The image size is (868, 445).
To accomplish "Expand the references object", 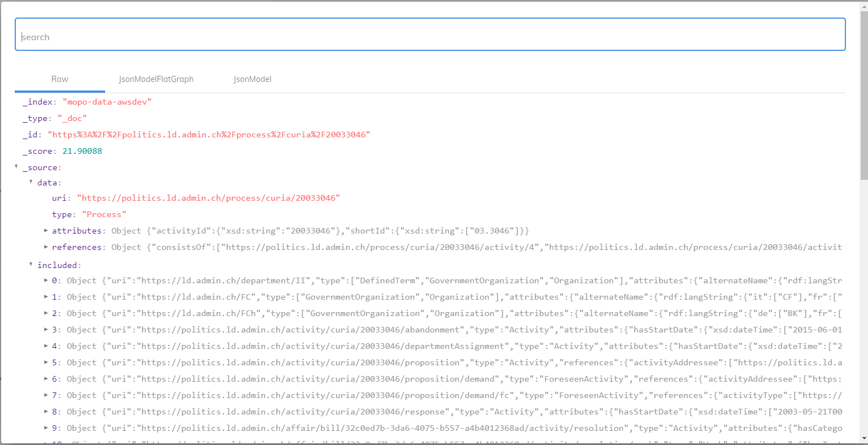I will click(46, 247).
